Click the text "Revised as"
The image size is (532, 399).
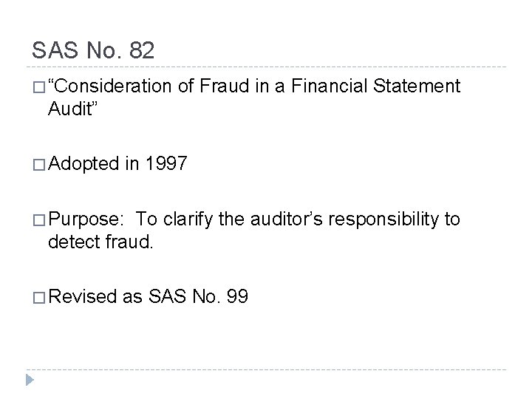click(x=95, y=296)
